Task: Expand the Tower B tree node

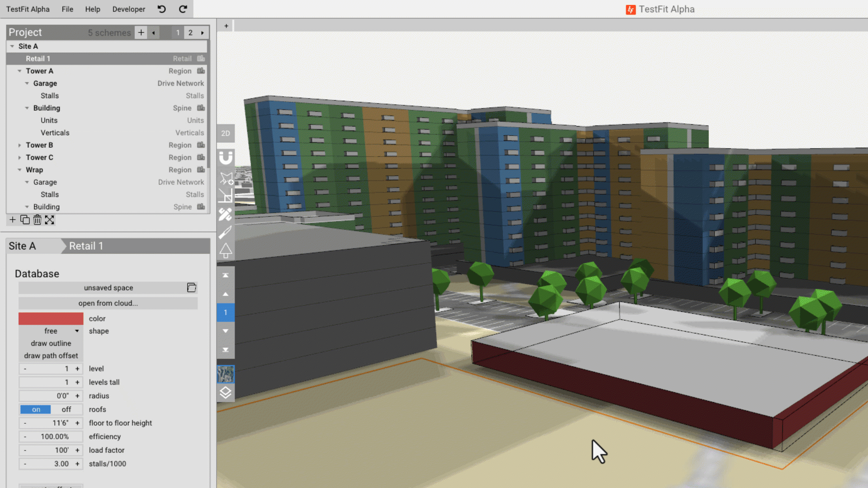Action: click(x=19, y=145)
